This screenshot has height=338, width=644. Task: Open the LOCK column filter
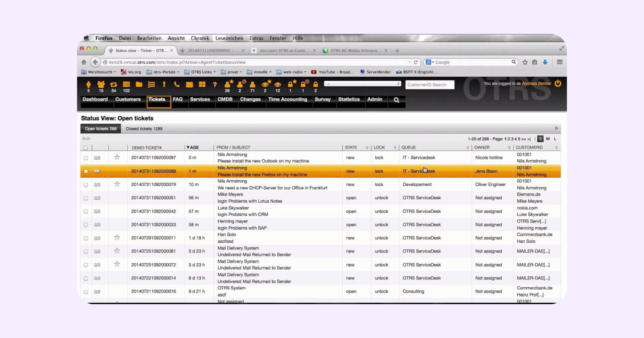click(395, 148)
